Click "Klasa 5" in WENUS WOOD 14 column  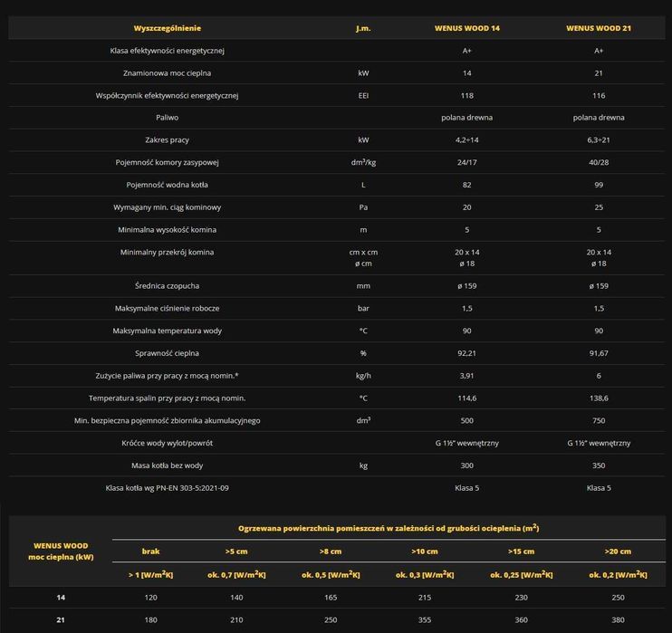466,488
